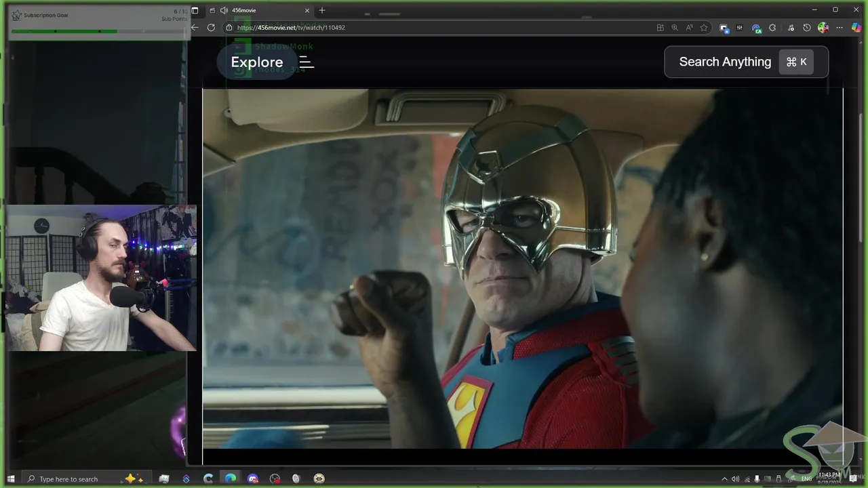The width and height of the screenshot is (868, 488).
Task: Go back using the browser back arrow
Action: pyautogui.click(x=195, y=28)
